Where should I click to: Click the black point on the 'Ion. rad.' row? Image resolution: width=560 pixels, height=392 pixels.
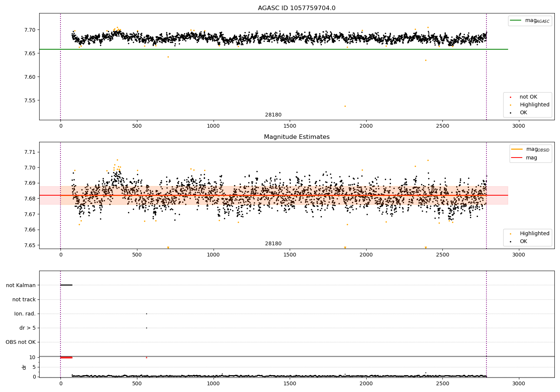146,314
